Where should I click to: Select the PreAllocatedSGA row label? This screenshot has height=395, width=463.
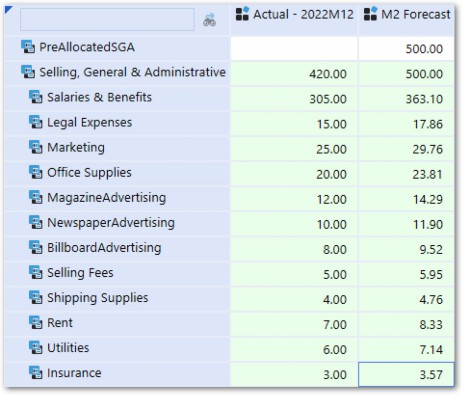(x=87, y=47)
